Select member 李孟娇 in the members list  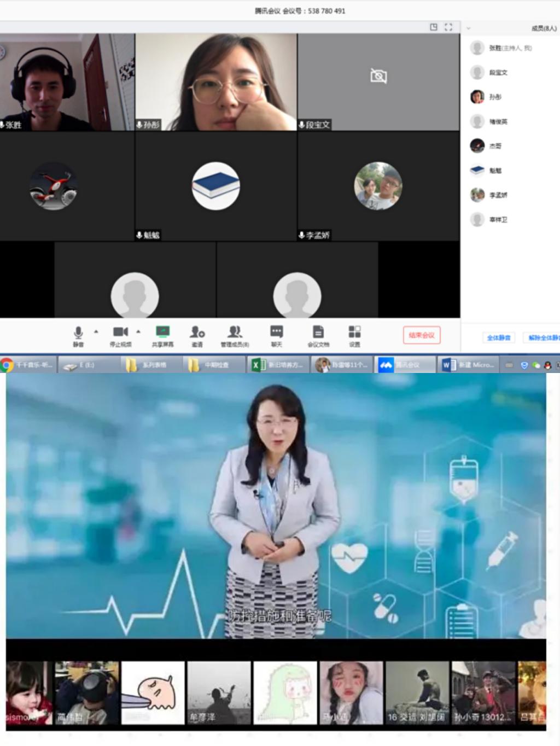point(498,195)
